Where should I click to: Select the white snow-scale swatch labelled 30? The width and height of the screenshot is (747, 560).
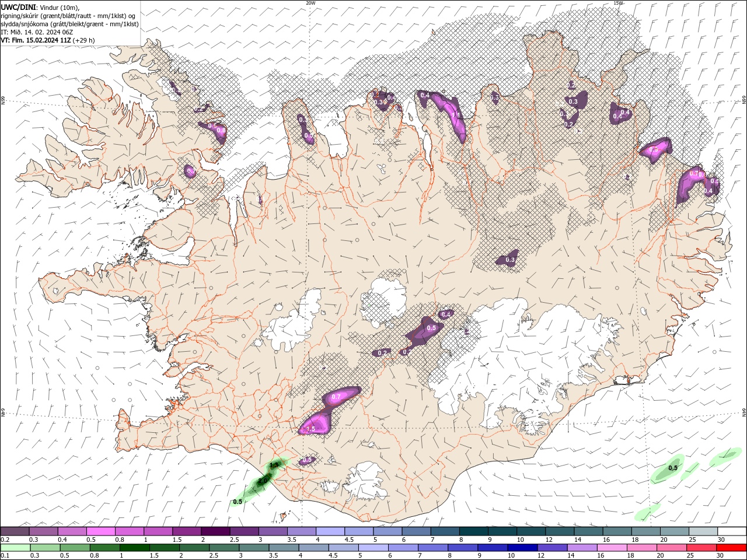click(732, 531)
